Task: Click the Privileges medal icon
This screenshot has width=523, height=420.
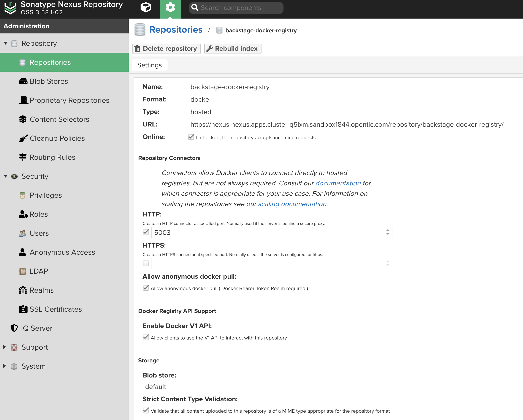Action: point(22,195)
